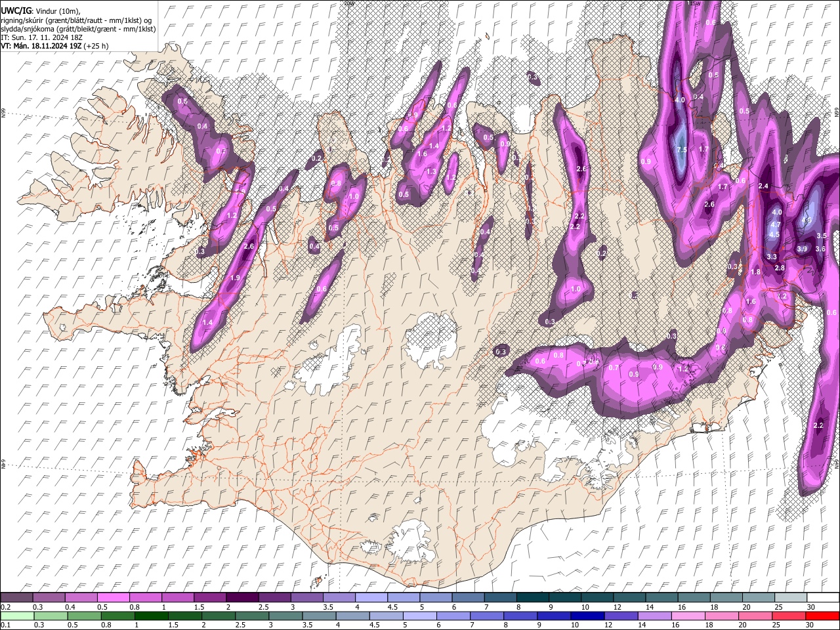Click the 'rigning/skúrir' legend description line
Image resolution: width=840 pixels, height=630 pixels.
(77, 20)
